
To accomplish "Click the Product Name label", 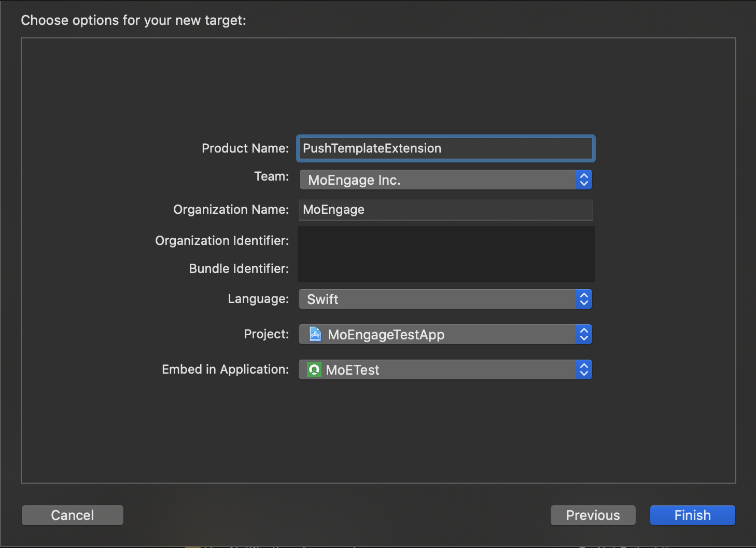I will click(x=245, y=148).
